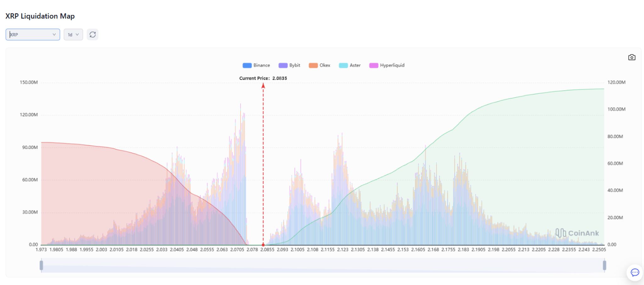
Task: Click the Binance blue legend swatch
Action: tap(247, 66)
